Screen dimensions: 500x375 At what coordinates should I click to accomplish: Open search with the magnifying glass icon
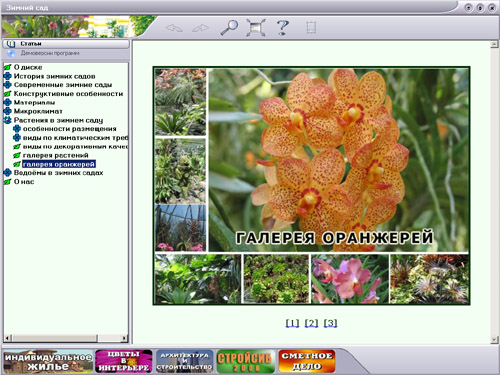click(229, 27)
